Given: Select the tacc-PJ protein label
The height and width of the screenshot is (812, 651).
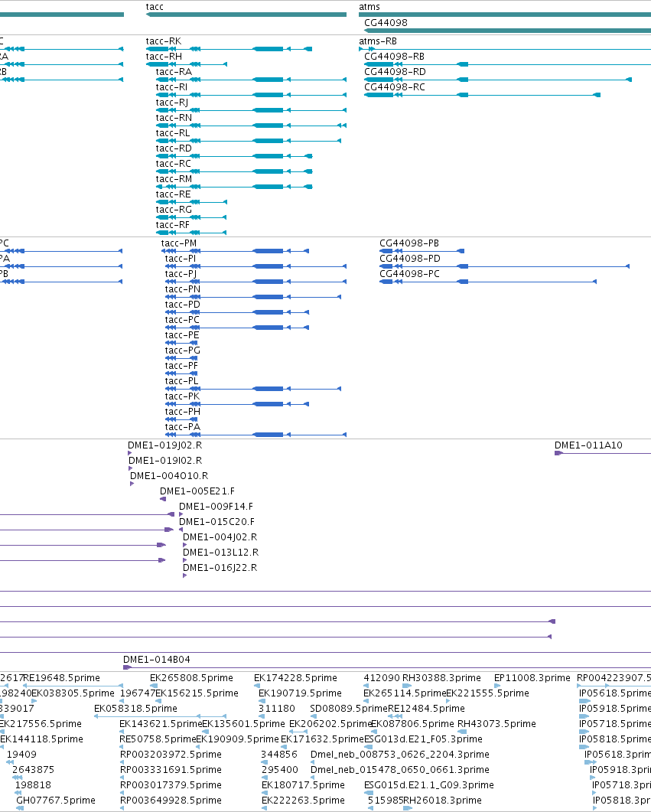Looking at the screenshot, I should 181,273.
